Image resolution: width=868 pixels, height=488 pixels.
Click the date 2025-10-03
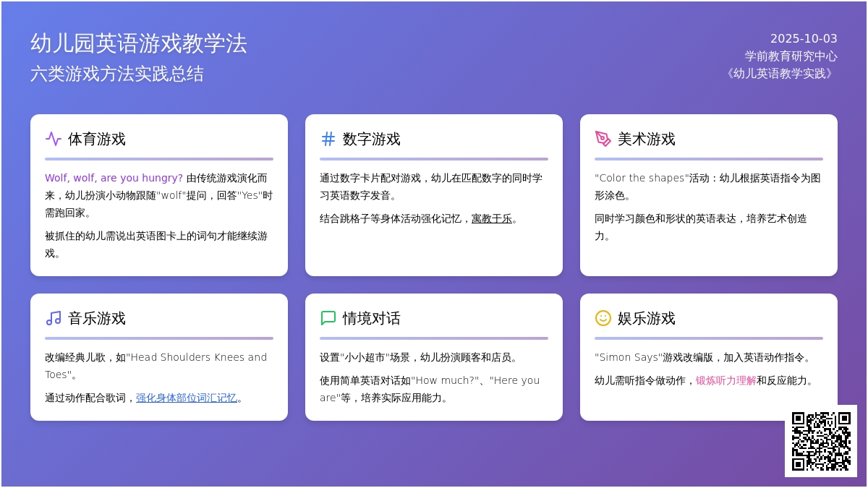[804, 39]
